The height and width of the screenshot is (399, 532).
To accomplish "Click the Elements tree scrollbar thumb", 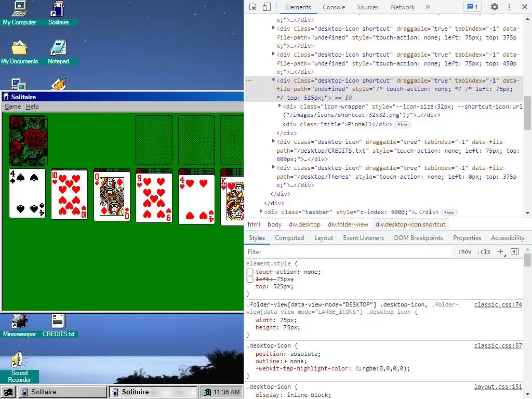I will tap(527, 113).
